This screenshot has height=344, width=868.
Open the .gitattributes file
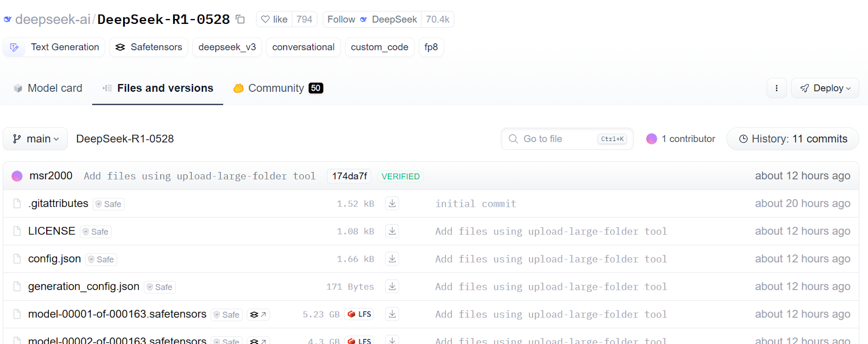pyautogui.click(x=58, y=203)
